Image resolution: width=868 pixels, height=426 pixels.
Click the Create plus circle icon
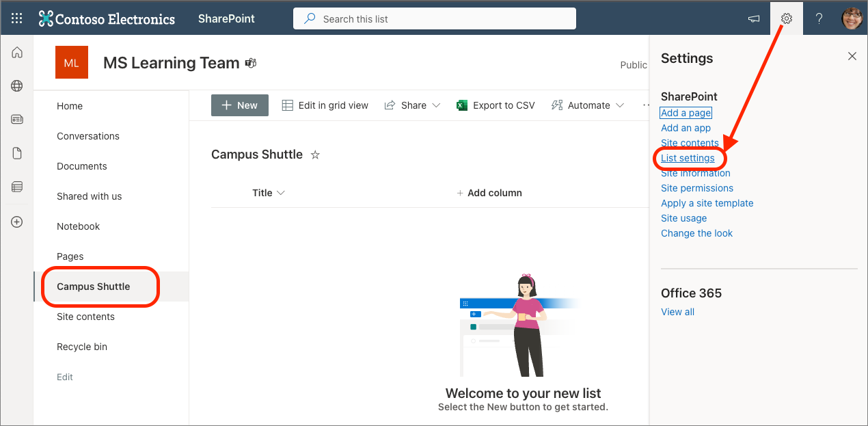(x=17, y=222)
